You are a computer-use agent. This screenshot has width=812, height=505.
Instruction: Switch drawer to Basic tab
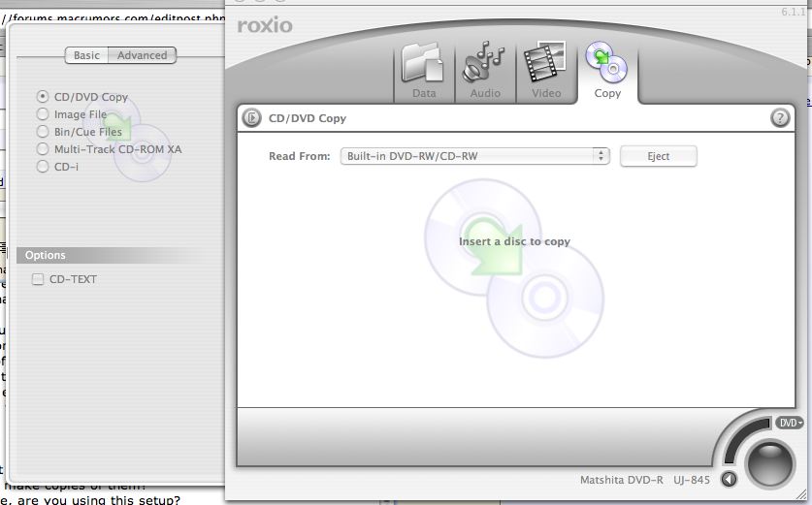(86, 55)
